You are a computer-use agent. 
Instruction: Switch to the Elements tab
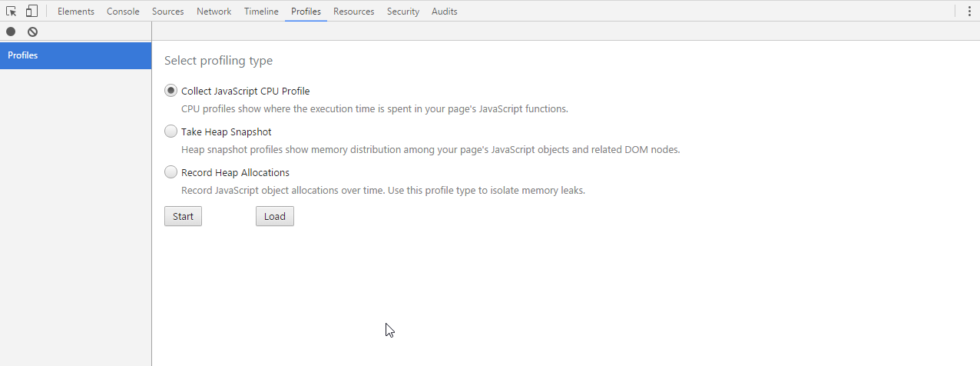click(x=76, y=12)
